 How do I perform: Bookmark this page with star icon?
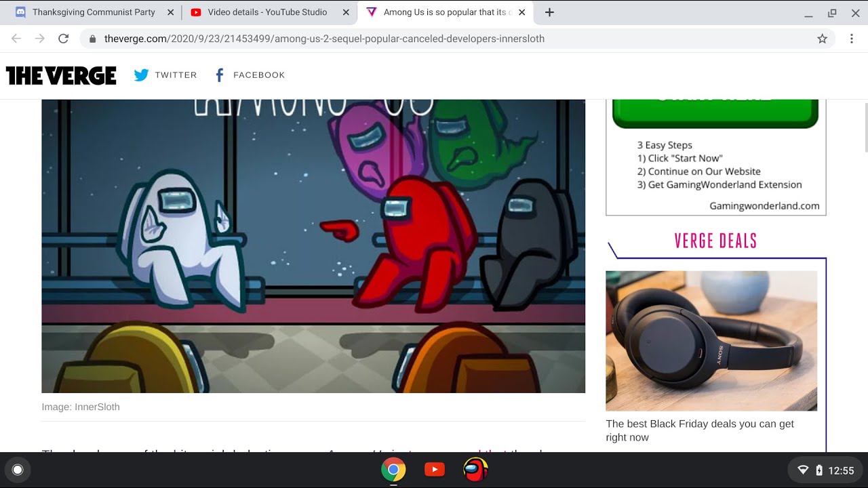point(822,39)
